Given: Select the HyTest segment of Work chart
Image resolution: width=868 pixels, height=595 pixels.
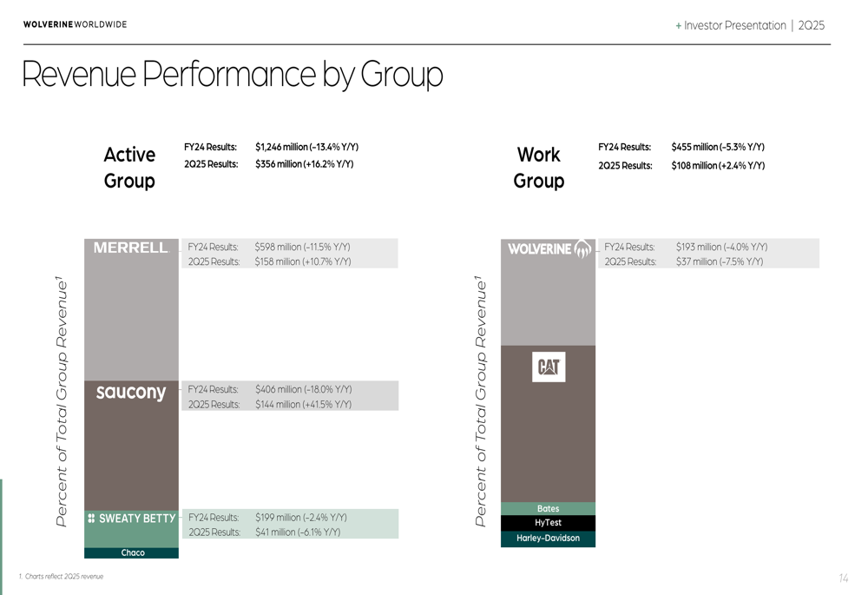Looking at the screenshot, I should 548,523.
